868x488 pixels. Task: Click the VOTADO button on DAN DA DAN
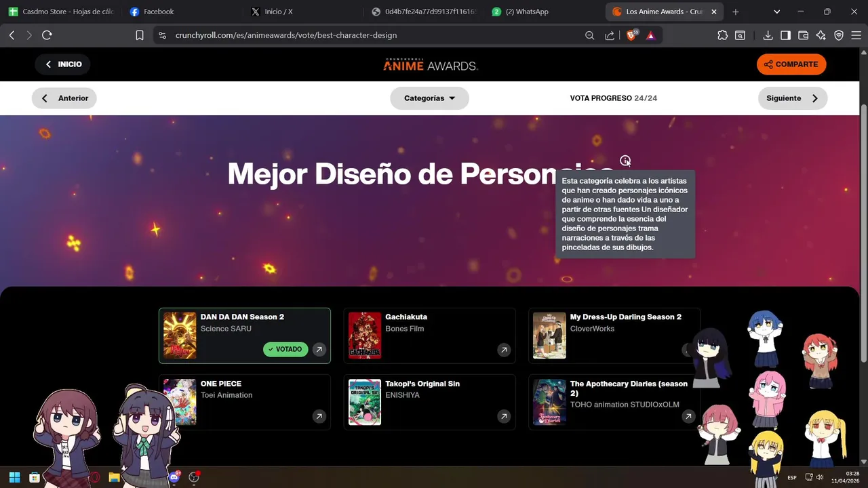pyautogui.click(x=285, y=349)
